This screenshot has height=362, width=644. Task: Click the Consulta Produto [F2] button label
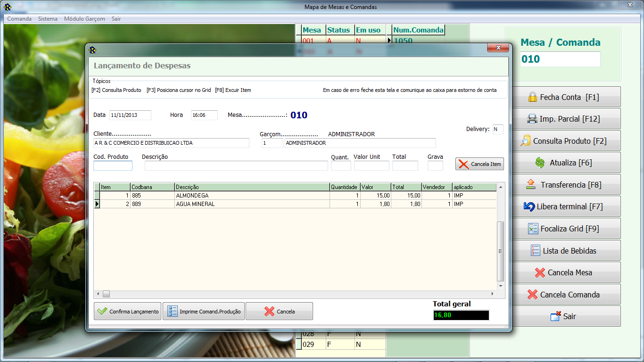pyautogui.click(x=570, y=141)
